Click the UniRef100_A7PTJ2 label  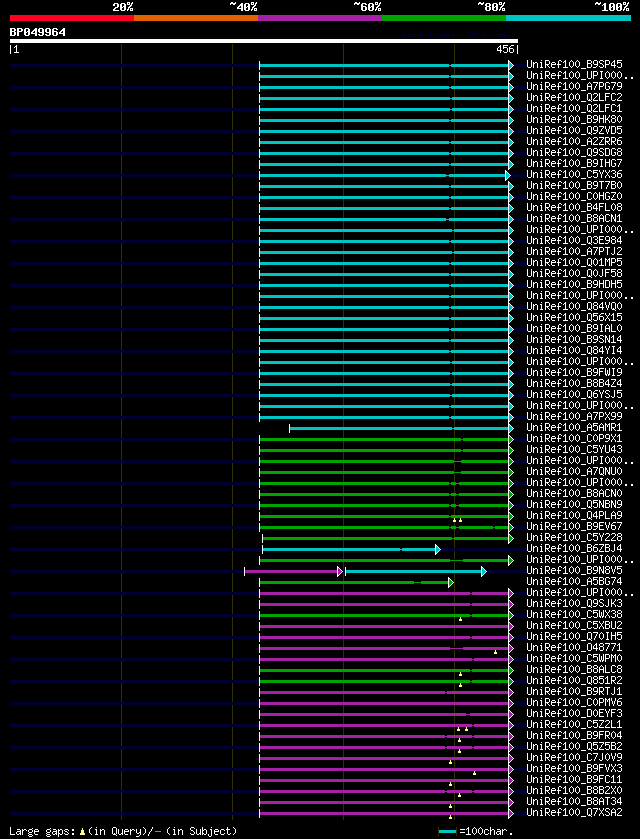pos(574,251)
